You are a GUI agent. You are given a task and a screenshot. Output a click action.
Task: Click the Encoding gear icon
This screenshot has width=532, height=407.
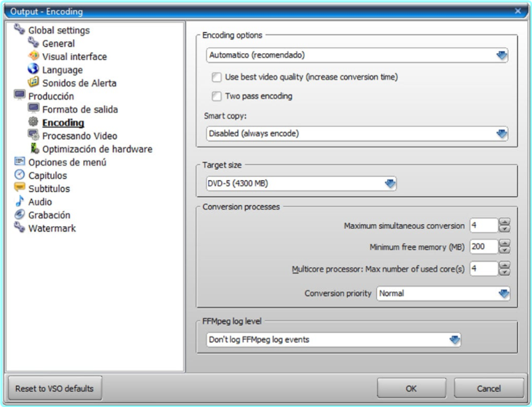pos(33,122)
